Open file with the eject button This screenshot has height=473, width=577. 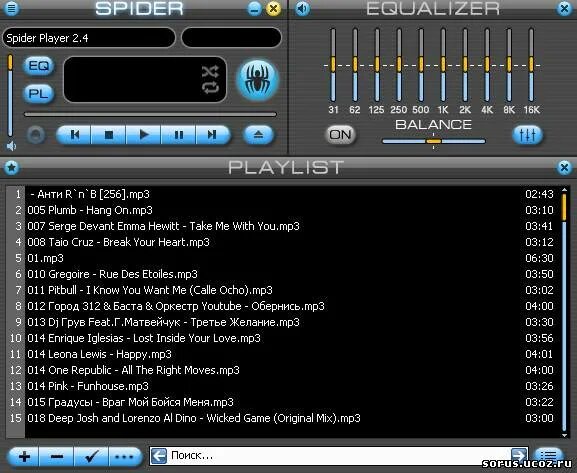click(259, 135)
